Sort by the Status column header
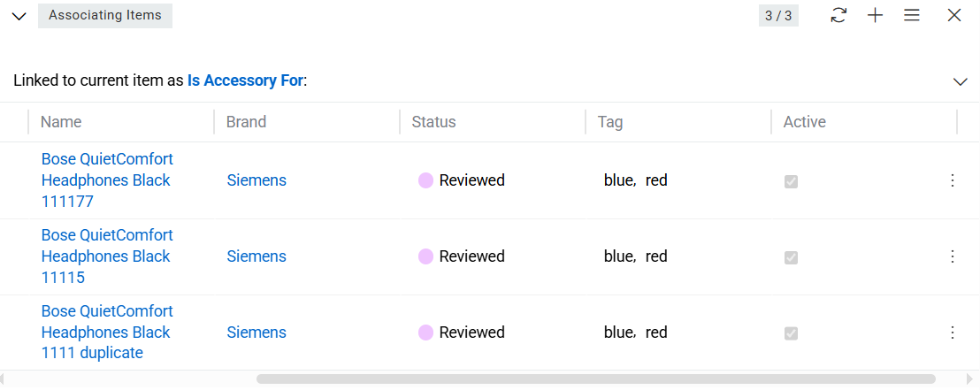This screenshot has width=980, height=390. point(433,122)
